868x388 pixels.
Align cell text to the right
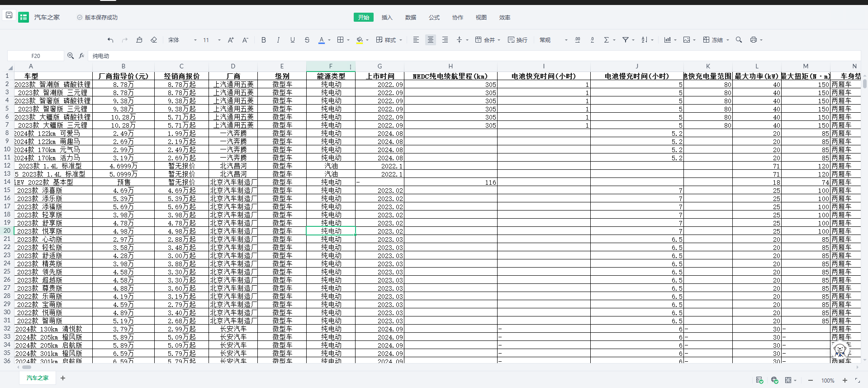pos(445,40)
